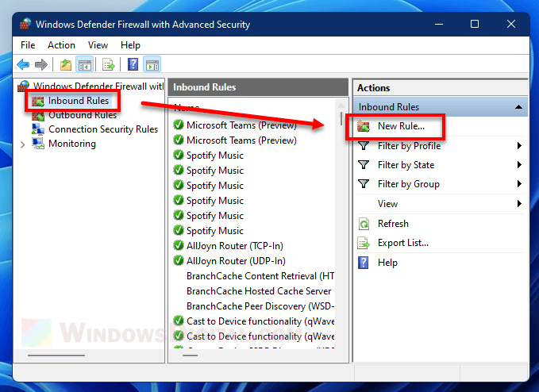Select AllJoyn Router (UDP-In) rule

(x=236, y=261)
